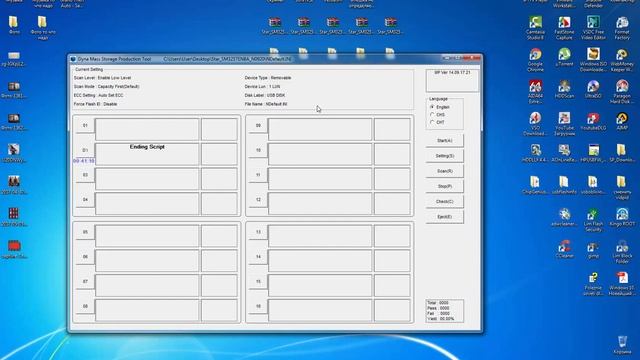Open Lim Block Folder shortcut
Image resolution: width=640 pixels, height=360 pixels.
coord(622,251)
